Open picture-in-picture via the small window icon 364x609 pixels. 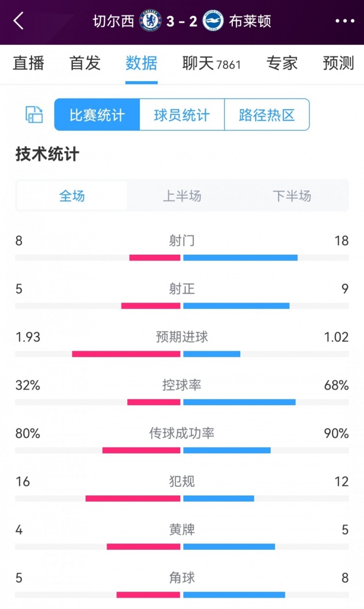click(x=33, y=115)
